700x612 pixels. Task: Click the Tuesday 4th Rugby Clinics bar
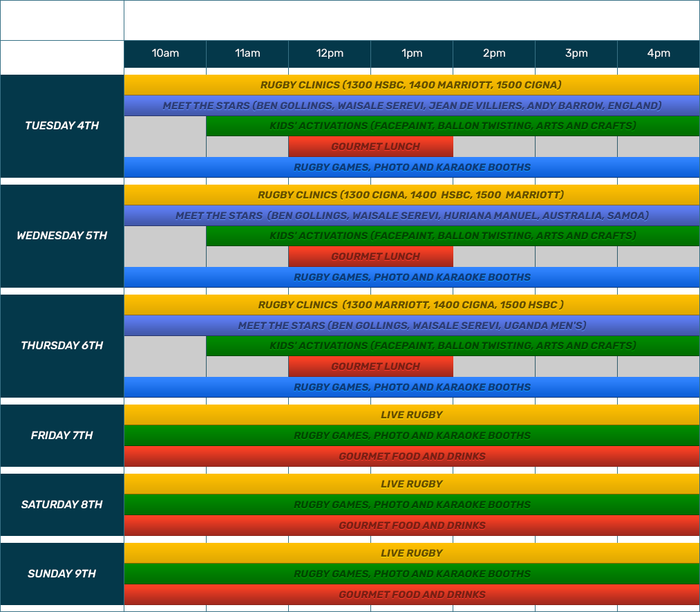pos(411,85)
